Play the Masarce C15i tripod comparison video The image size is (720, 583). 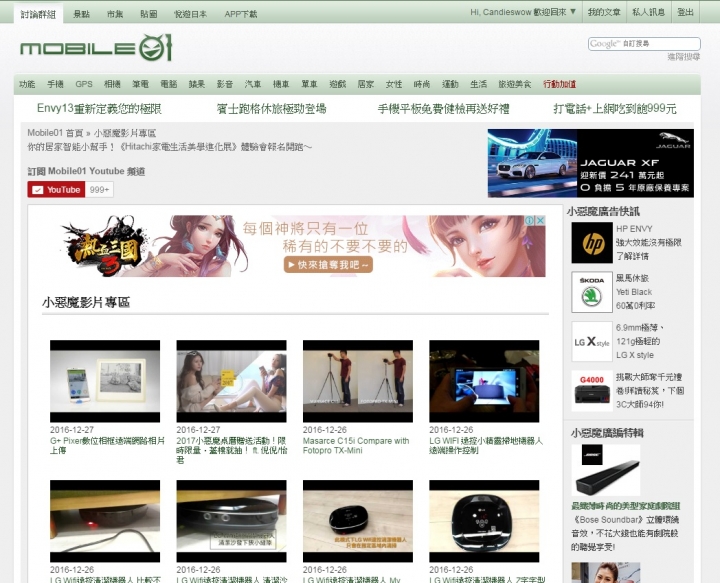point(358,381)
